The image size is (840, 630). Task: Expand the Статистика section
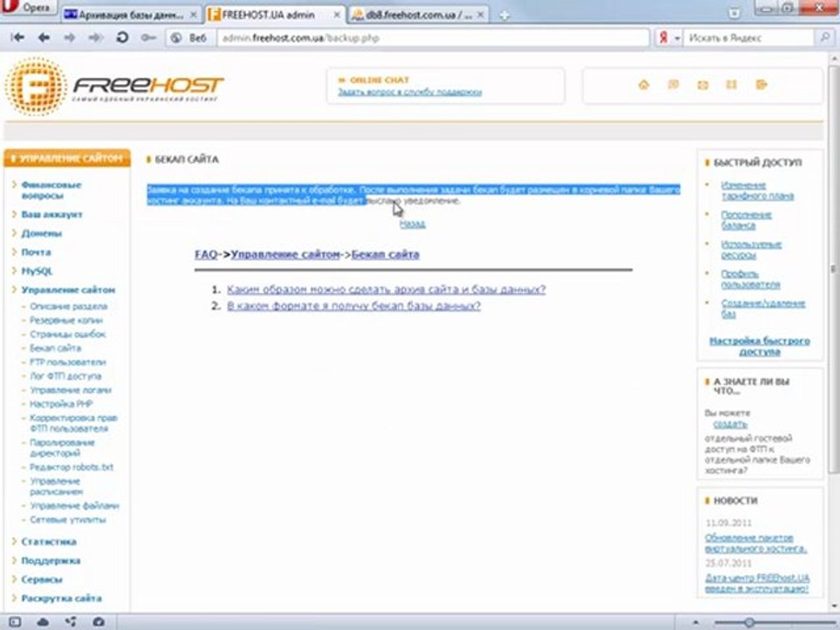click(49, 542)
